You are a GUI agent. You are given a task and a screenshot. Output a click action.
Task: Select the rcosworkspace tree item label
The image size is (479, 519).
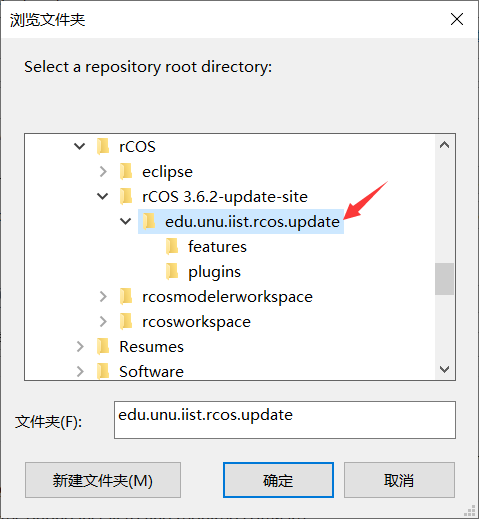196,322
